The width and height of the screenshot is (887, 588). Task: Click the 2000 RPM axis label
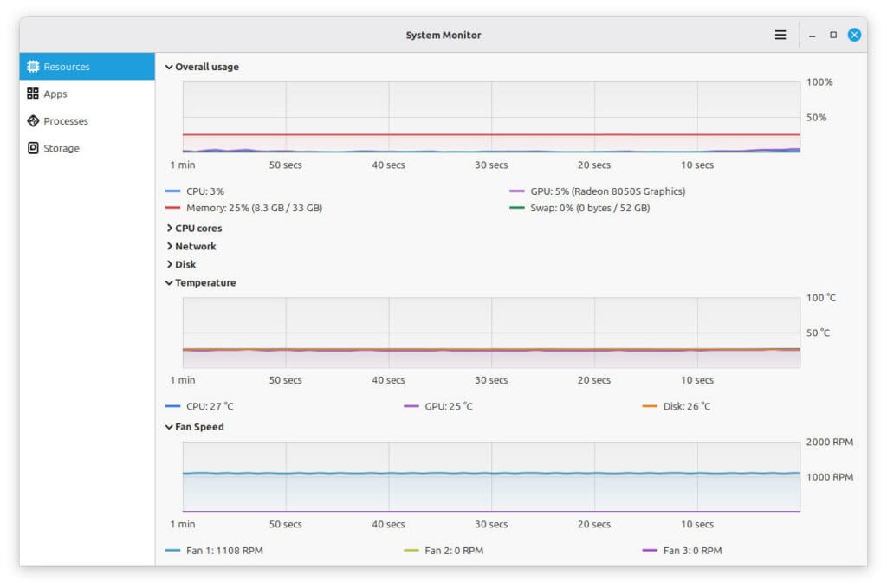tap(829, 442)
